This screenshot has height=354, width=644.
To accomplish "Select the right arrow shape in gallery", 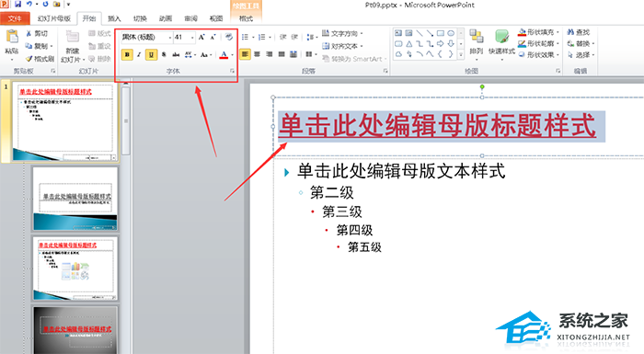I will tap(441, 43).
